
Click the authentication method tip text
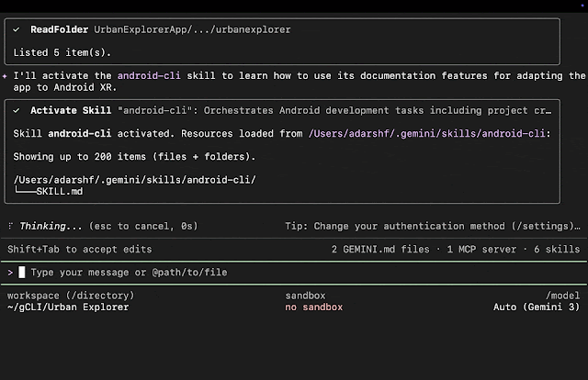click(x=435, y=226)
